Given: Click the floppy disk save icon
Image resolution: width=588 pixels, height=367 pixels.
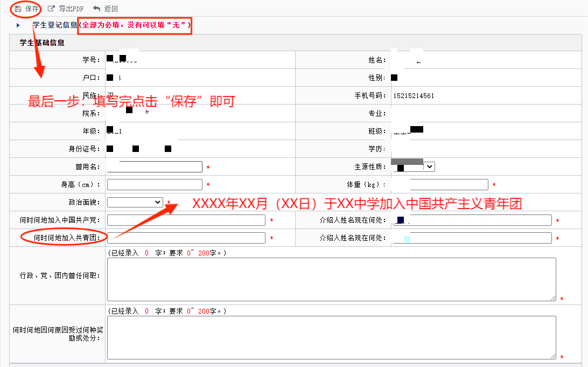Looking at the screenshot, I should [x=18, y=9].
